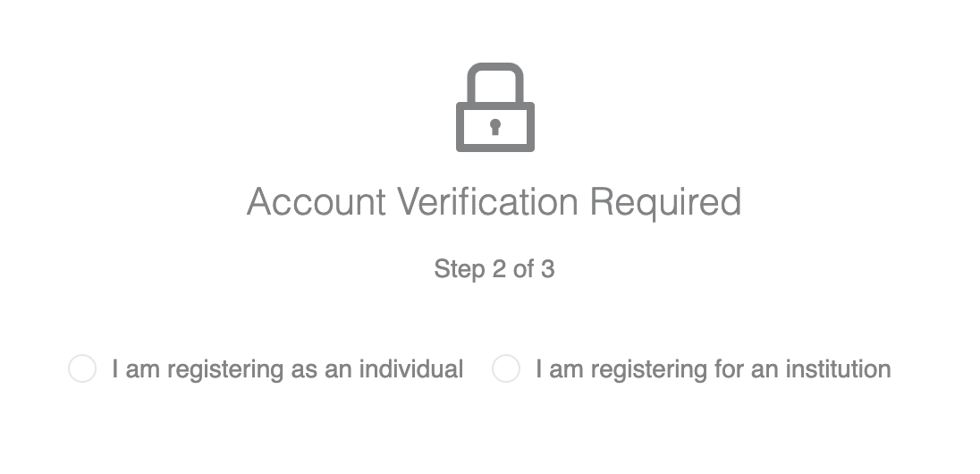
Task: Choose the 'I am registering for an institution' label
Action: 714,369
